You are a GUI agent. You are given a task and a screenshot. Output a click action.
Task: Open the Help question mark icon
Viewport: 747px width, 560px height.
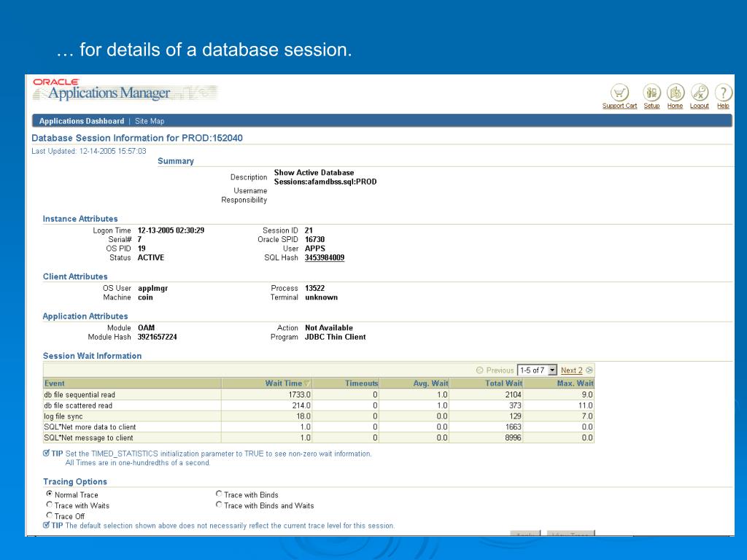point(723,93)
